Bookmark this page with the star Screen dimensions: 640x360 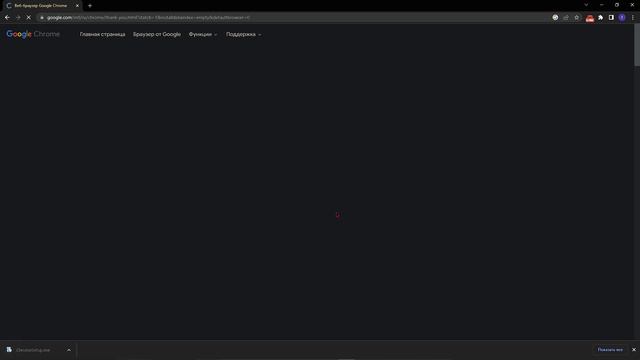click(576, 18)
